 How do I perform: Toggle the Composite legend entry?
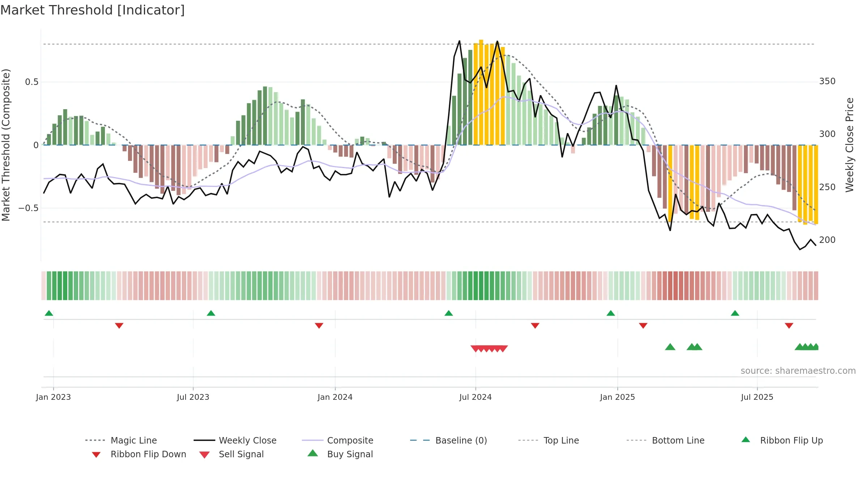337,440
